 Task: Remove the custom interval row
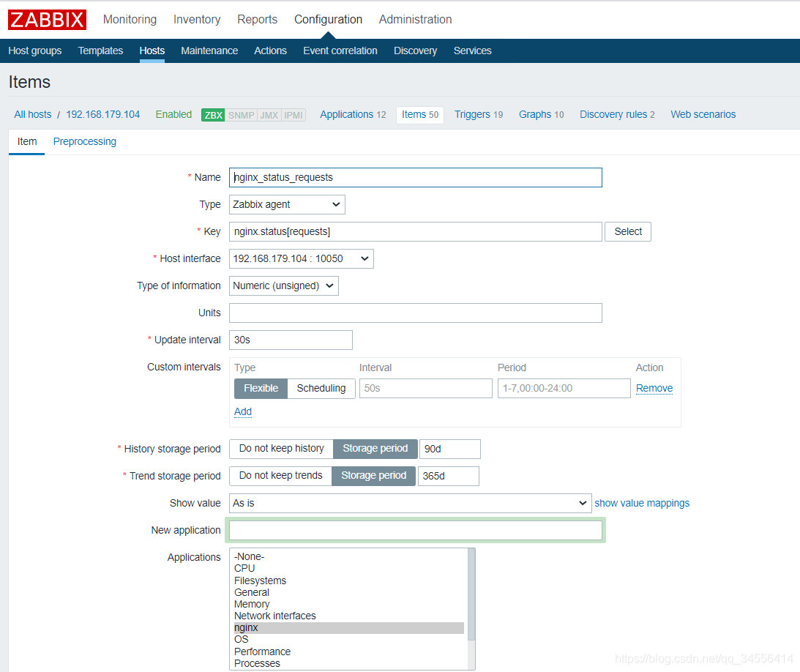point(654,388)
